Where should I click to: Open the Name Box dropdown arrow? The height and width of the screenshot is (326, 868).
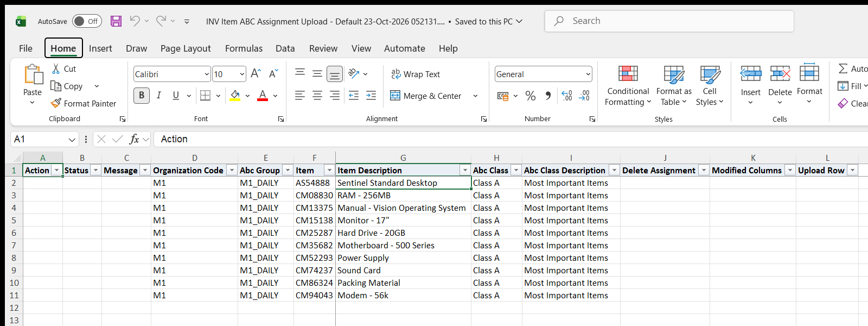[x=72, y=140]
